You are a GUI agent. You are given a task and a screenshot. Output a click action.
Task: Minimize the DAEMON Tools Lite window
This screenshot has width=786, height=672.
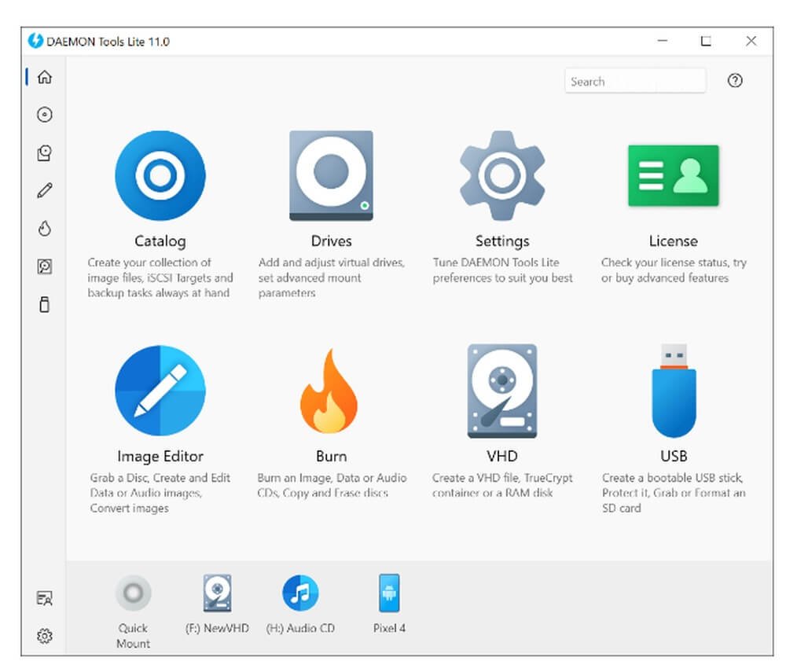[x=663, y=41]
